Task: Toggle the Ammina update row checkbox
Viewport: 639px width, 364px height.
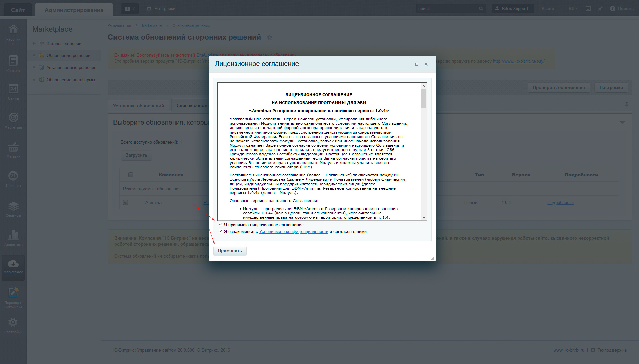Action: click(x=126, y=203)
